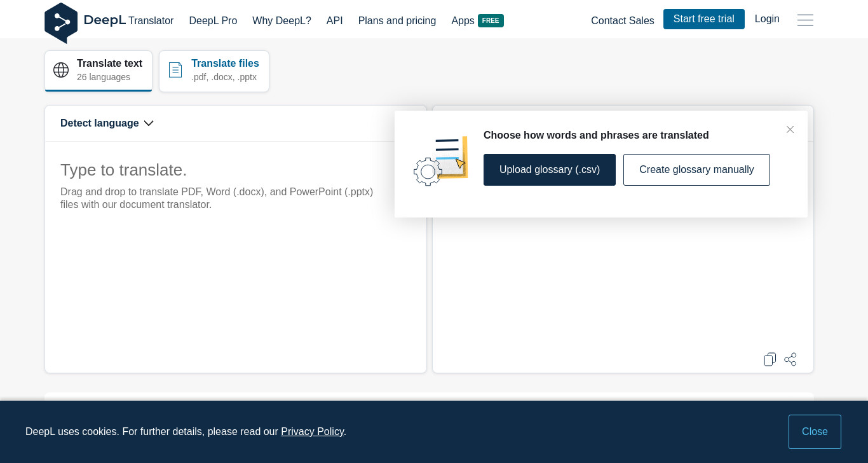868x463 pixels.
Task: Open Plans and pricing
Action: [x=397, y=20]
